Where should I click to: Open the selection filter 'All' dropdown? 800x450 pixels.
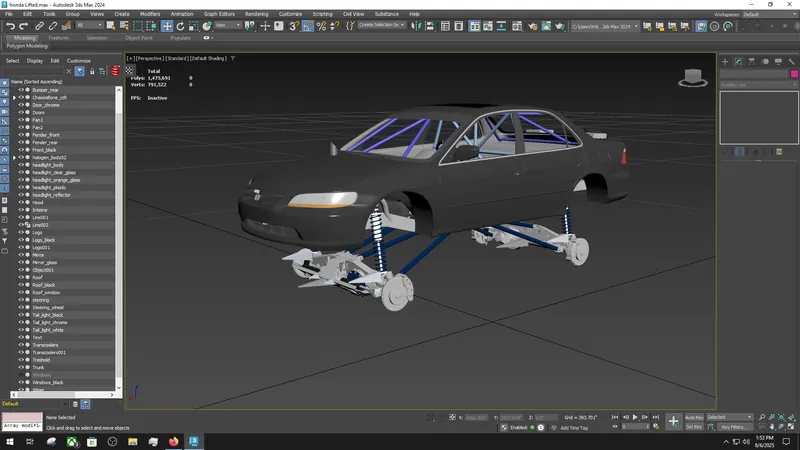89,26
